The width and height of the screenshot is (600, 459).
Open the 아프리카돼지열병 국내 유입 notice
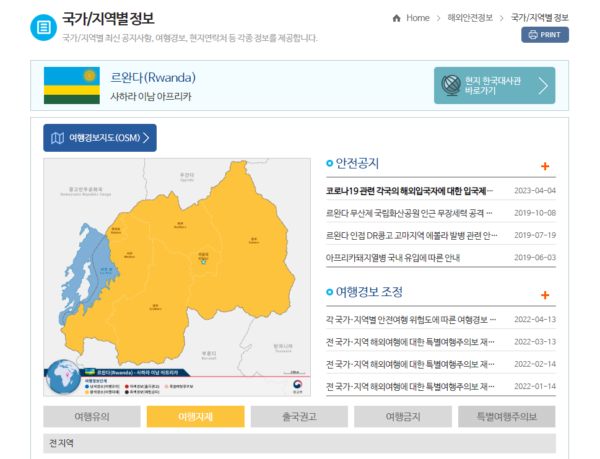tap(392, 257)
